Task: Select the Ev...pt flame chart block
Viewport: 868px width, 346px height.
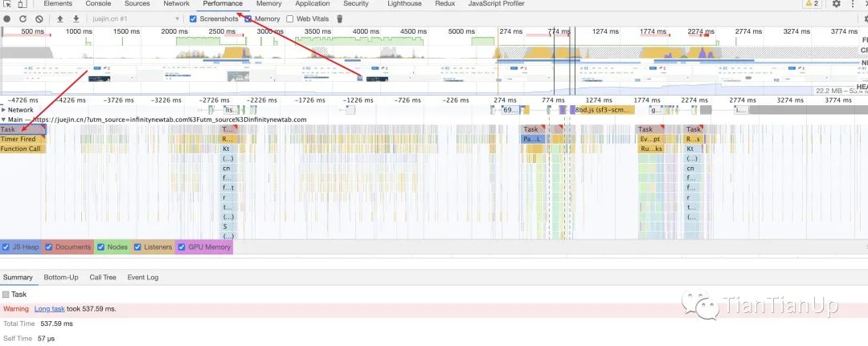Action: [651, 140]
